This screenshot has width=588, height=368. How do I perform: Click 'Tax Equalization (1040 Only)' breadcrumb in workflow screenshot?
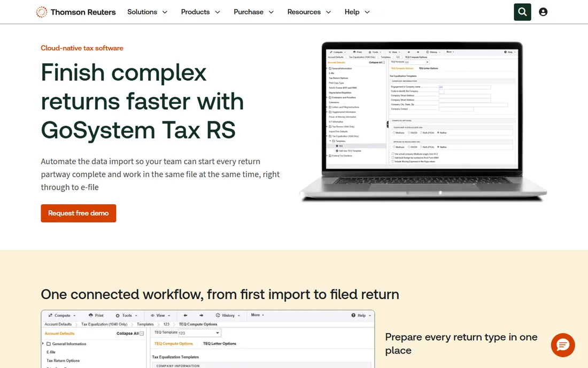[104, 324]
